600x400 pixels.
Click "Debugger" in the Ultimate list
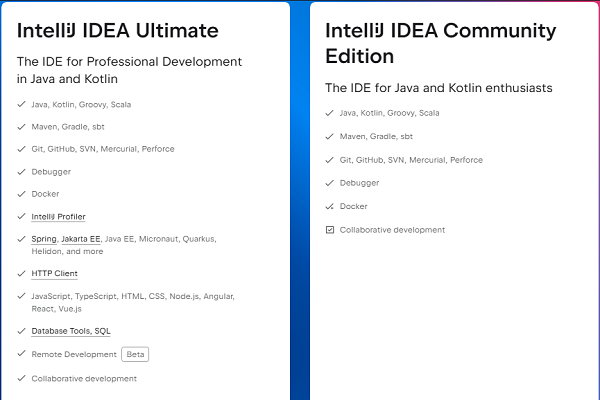point(51,172)
